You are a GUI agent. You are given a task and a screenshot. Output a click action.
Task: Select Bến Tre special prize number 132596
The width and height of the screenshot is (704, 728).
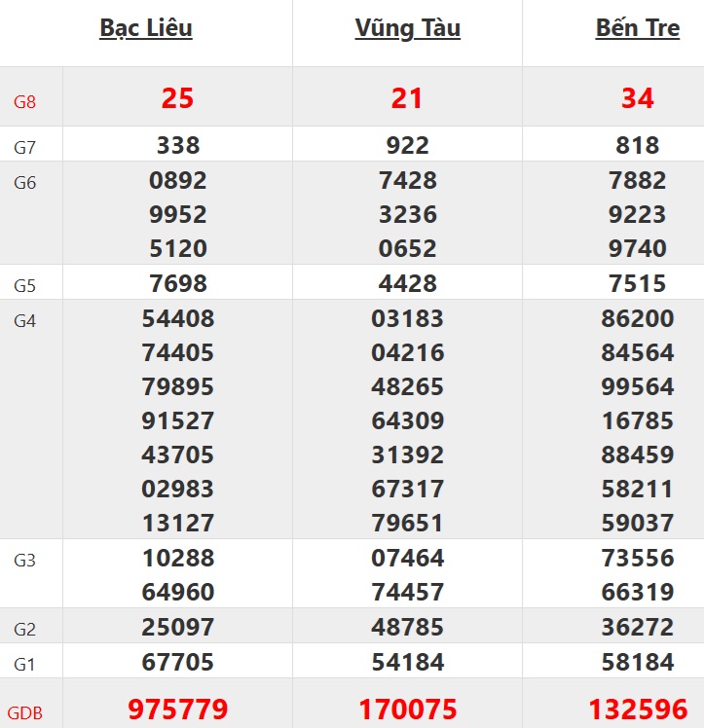pos(637,710)
